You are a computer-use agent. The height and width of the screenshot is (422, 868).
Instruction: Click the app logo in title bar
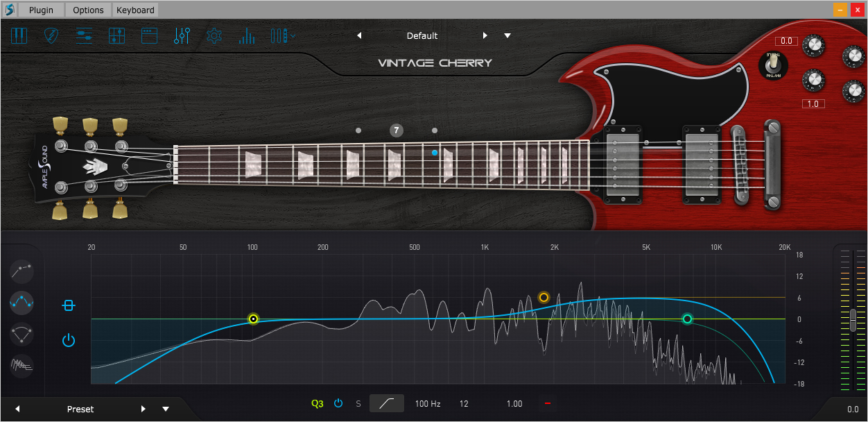point(9,10)
